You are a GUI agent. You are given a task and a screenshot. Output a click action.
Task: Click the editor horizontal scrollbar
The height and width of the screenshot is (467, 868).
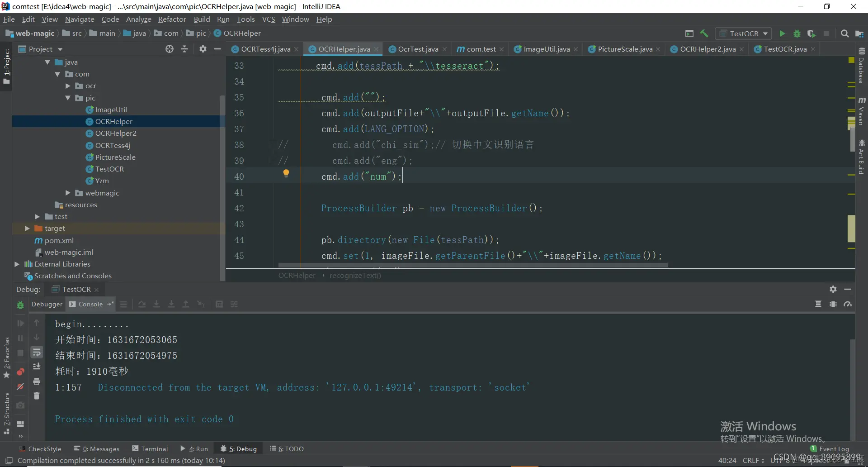[x=473, y=265]
